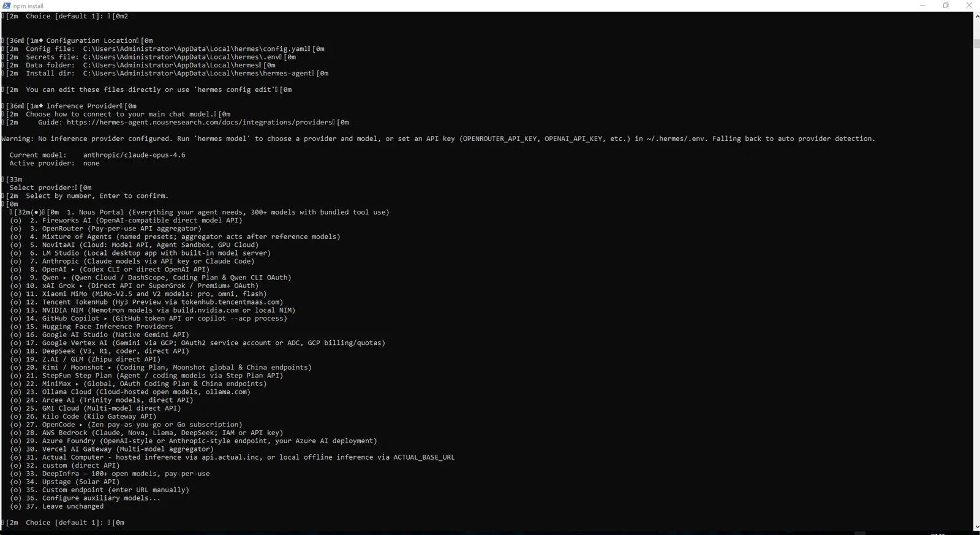Image resolution: width=980 pixels, height=535 pixels.
Task: Click option 31 Actual Computer
Action: pos(232,457)
